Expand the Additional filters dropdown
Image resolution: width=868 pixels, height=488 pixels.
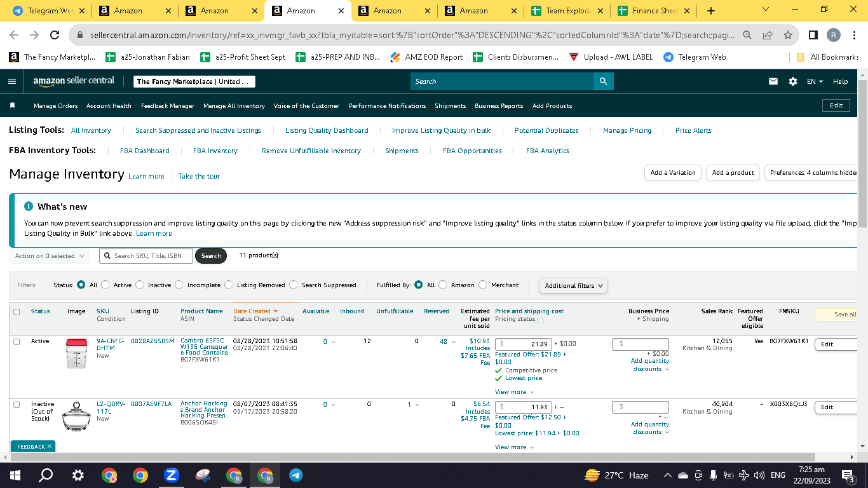click(x=573, y=286)
